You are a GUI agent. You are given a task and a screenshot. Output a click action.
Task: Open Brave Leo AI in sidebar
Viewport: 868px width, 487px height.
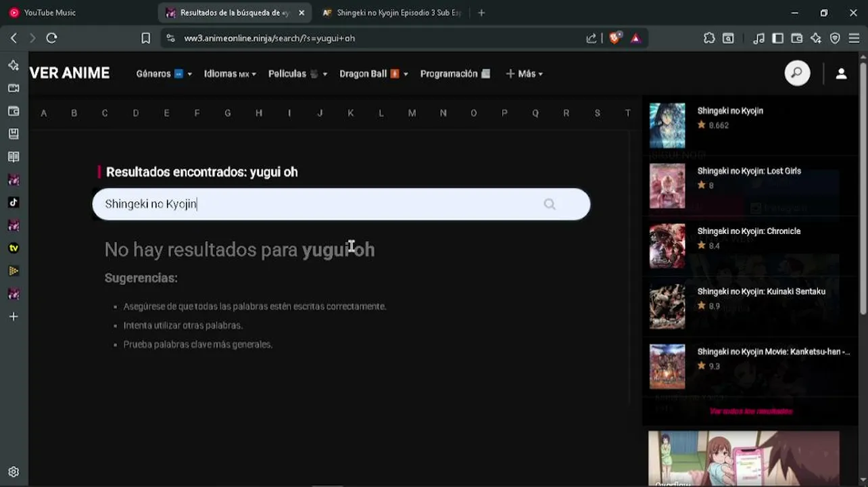pos(14,65)
